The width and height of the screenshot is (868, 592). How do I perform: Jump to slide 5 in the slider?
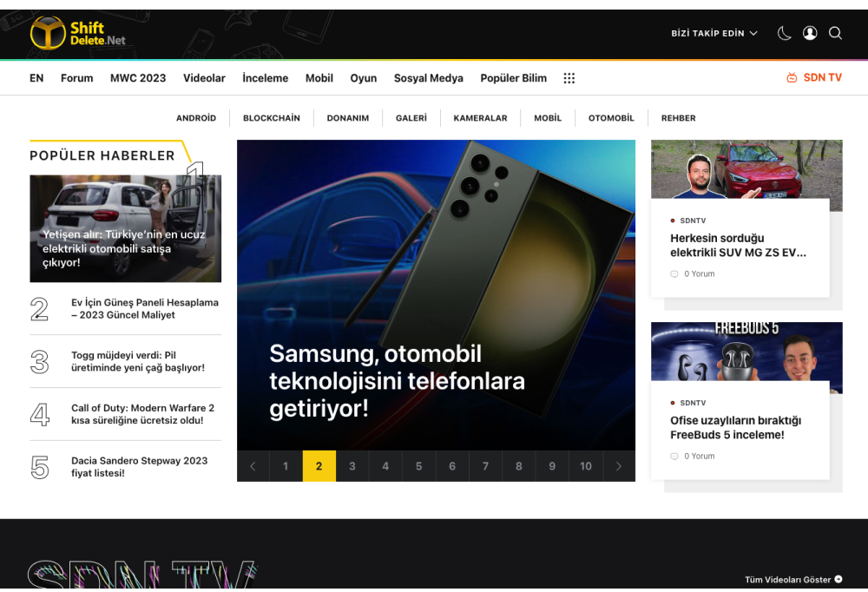click(418, 466)
